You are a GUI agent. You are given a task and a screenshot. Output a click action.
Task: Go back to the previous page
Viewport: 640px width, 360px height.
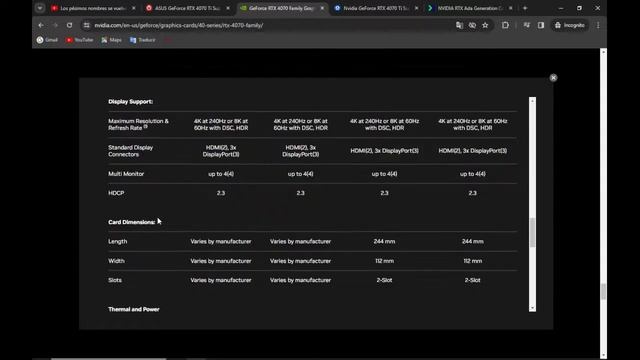(41, 25)
